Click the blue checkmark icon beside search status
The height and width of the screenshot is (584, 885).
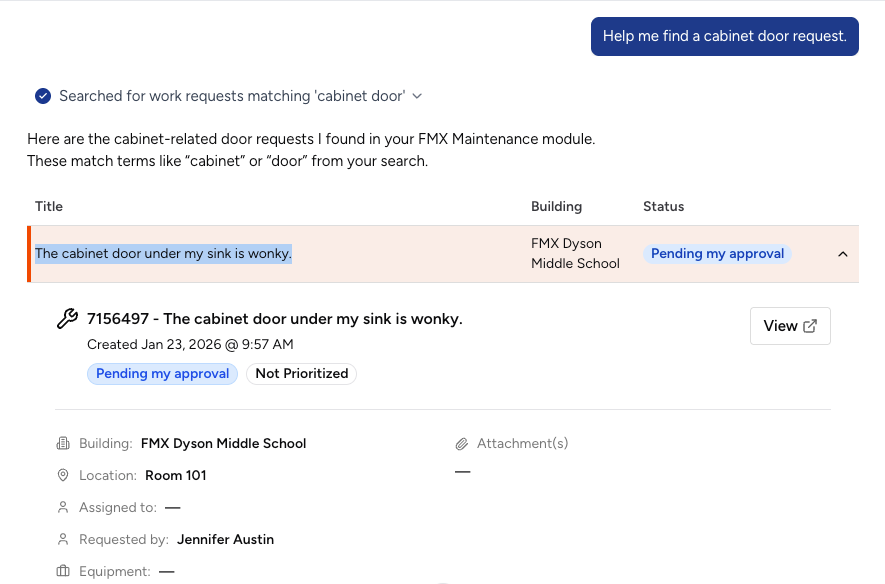[43, 96]
